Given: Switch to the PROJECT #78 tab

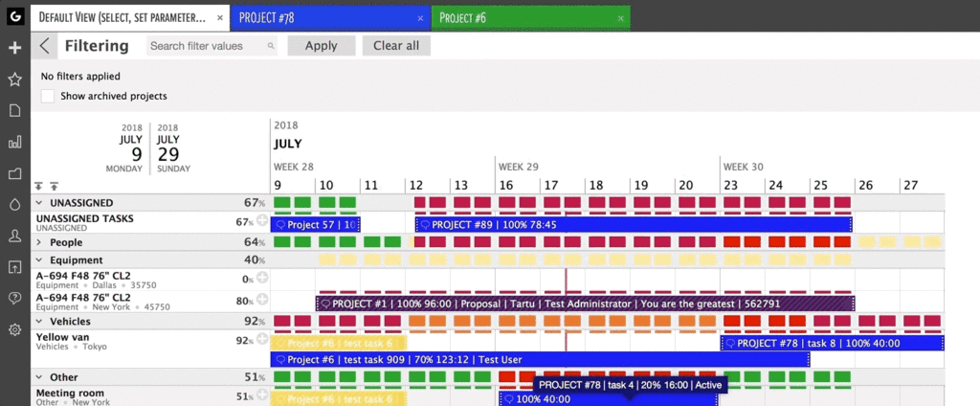Looking at the screenshot, I should point(330,18).
